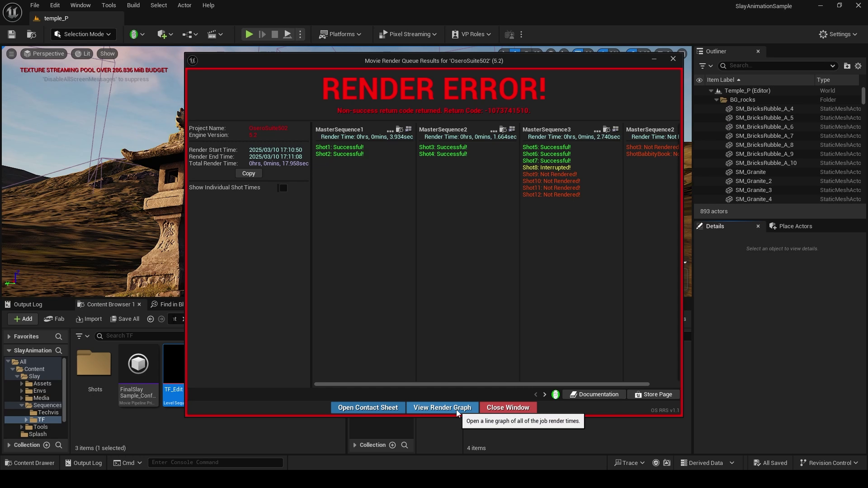Click the MasterSequence1 three-dot options icon
This screenshot has width=868, height=488.
click(x=390, y=130)
